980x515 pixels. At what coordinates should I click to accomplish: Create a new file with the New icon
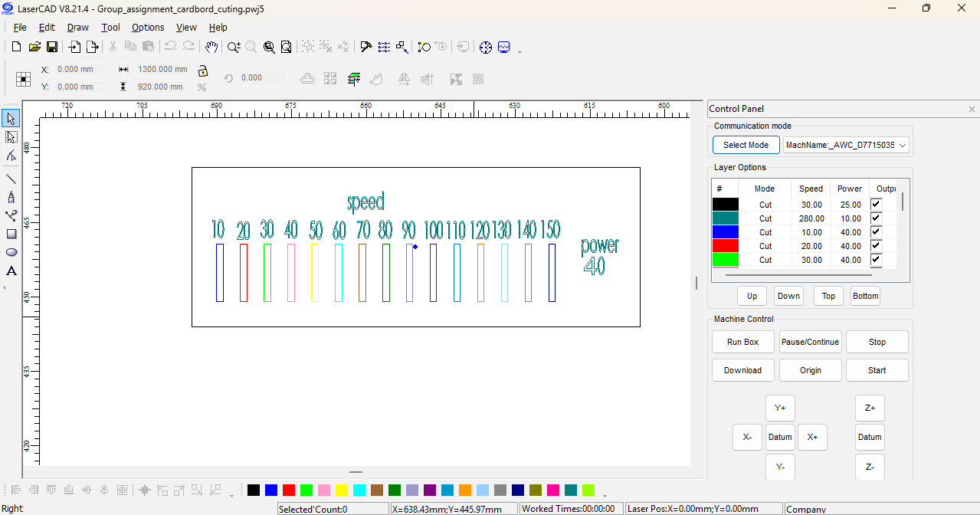(17, 47)
